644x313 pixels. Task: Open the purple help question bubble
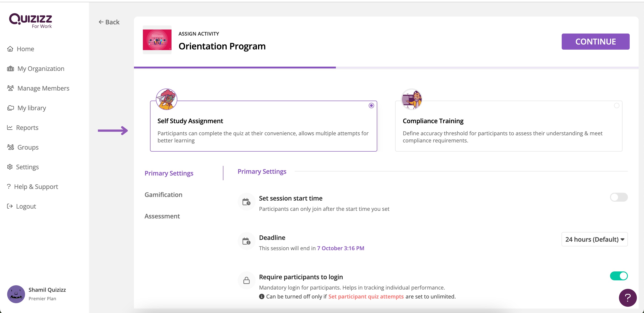tap(627, 297)
